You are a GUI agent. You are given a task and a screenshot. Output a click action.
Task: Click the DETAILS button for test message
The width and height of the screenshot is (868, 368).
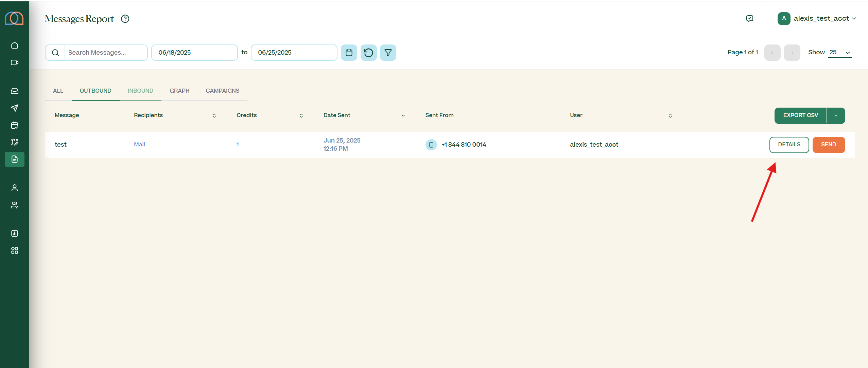[x=789, y=145]
